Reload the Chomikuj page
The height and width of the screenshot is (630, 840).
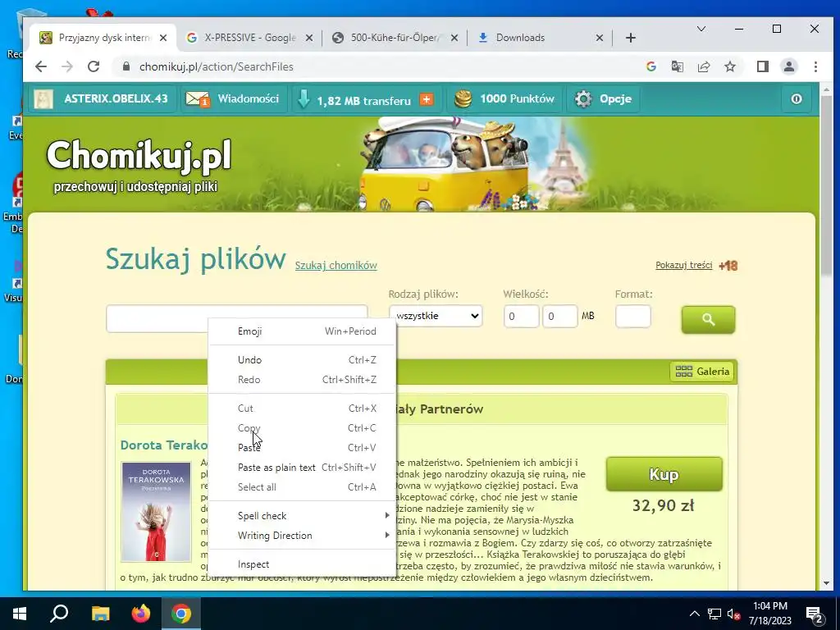tap(94, 66)
